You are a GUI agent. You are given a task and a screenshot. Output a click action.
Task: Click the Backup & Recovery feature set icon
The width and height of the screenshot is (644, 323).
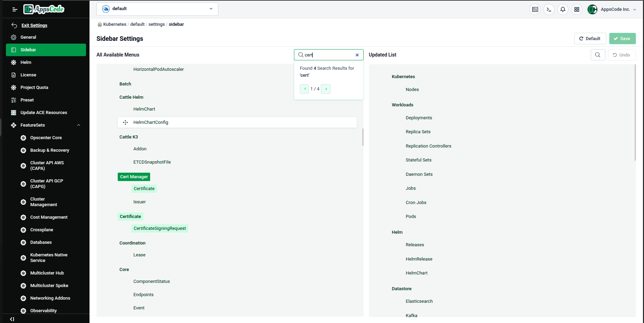click(x=23, y=150)
